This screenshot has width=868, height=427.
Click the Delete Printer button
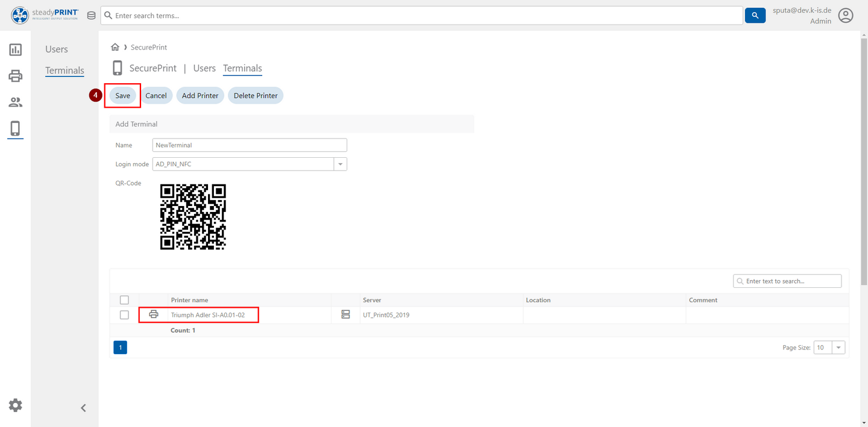click(x=256, y=96)
